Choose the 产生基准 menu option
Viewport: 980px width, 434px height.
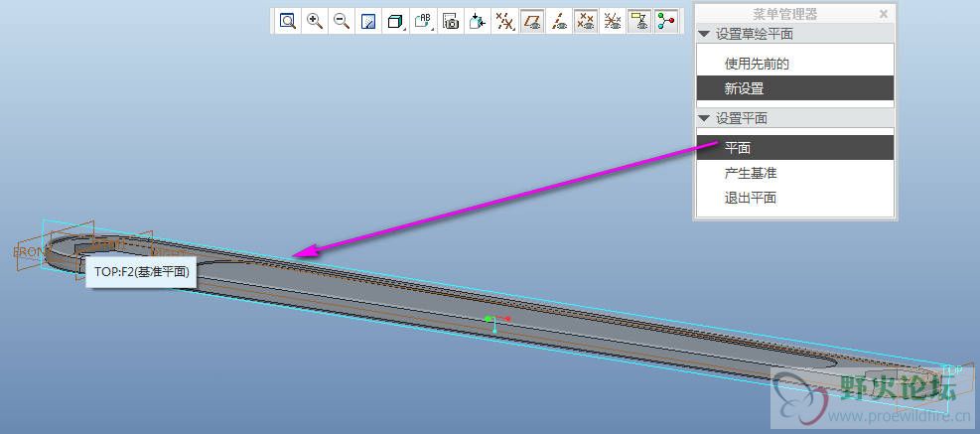point(795,173)
